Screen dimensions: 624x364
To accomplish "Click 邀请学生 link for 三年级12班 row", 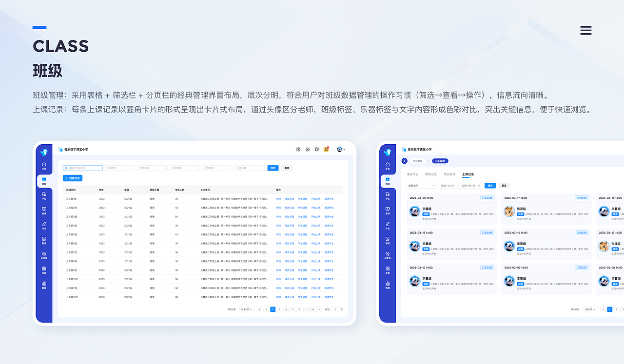I will 329,297.
